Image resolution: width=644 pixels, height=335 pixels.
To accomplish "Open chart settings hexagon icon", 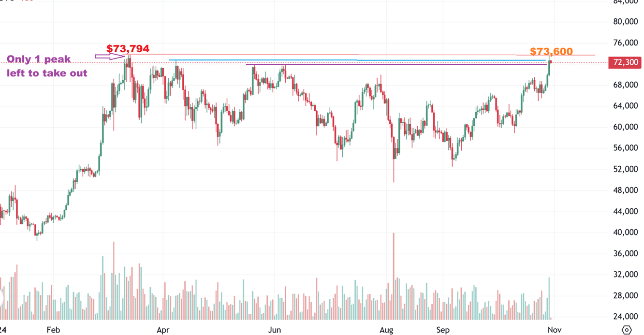I will [627, 330].
